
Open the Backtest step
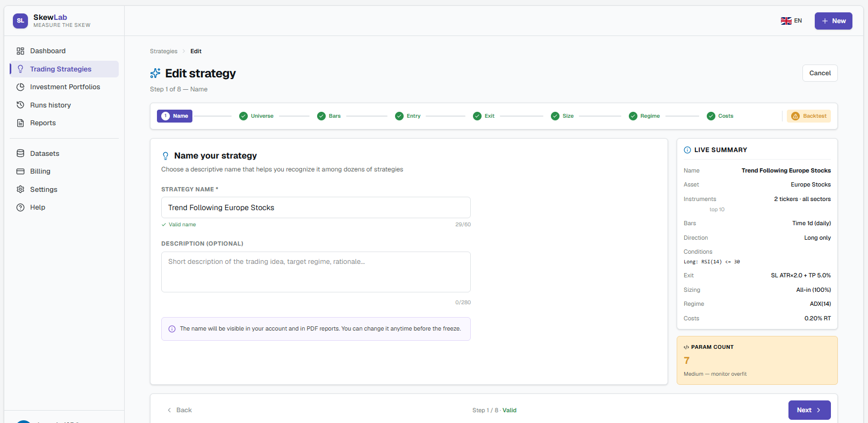coord(809,116)
